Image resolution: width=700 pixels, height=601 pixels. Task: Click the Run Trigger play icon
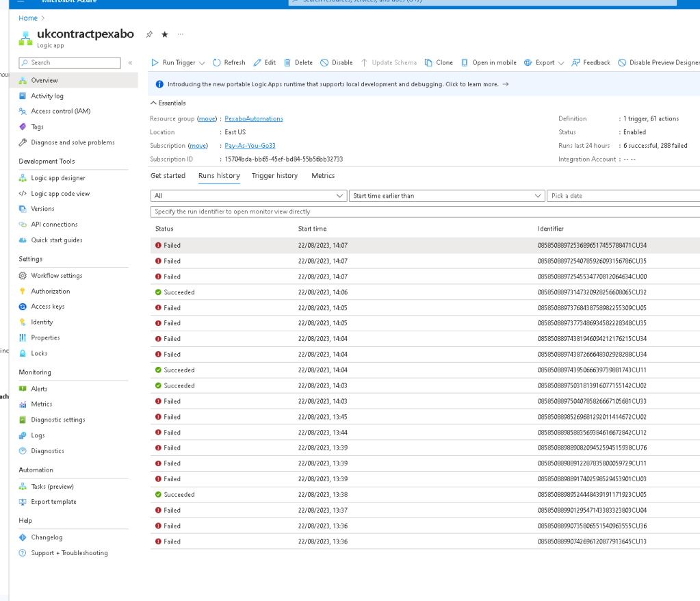point(155,62)
